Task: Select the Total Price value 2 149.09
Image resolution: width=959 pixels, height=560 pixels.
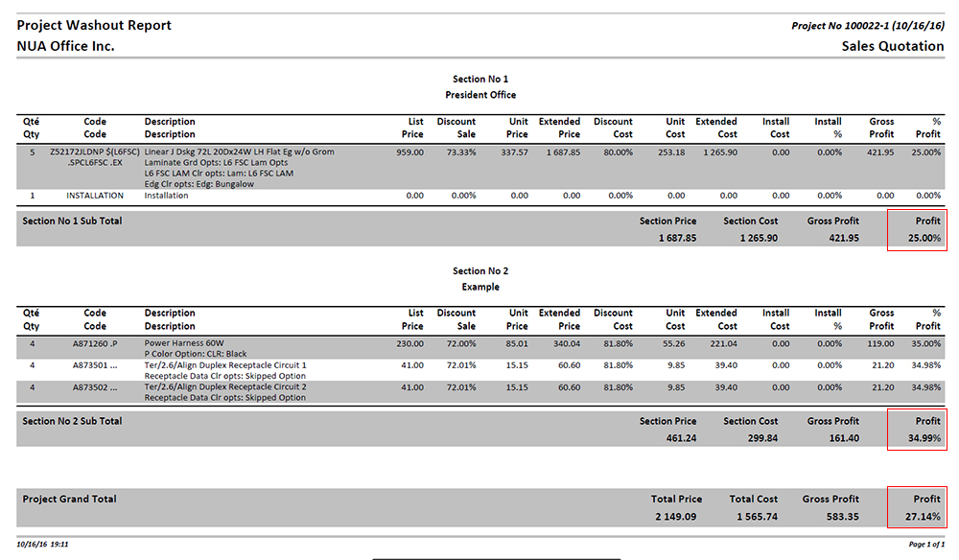Action: (676, 517)
